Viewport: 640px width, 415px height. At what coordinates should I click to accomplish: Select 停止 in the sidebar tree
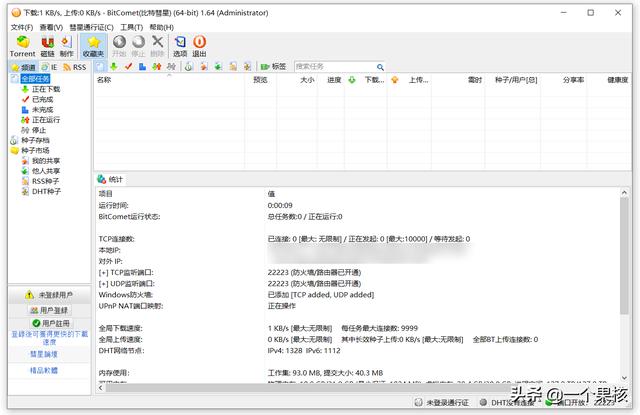[39, 130]
